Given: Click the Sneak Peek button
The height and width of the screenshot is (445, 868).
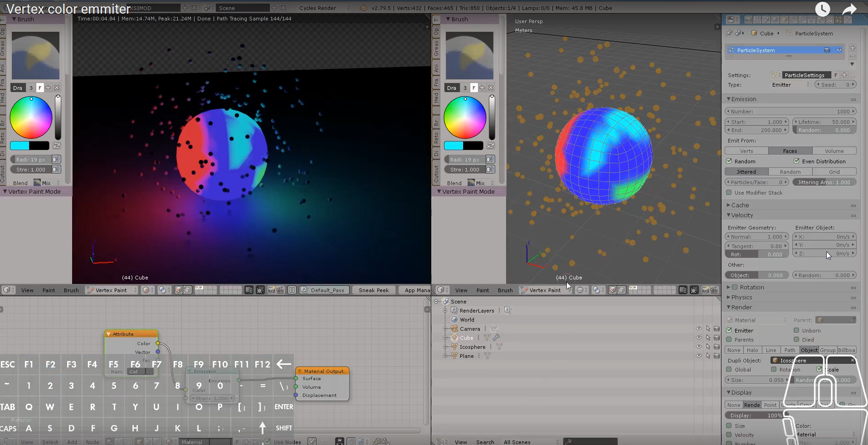Looking at the screenshot, I should tap(374, 290).
